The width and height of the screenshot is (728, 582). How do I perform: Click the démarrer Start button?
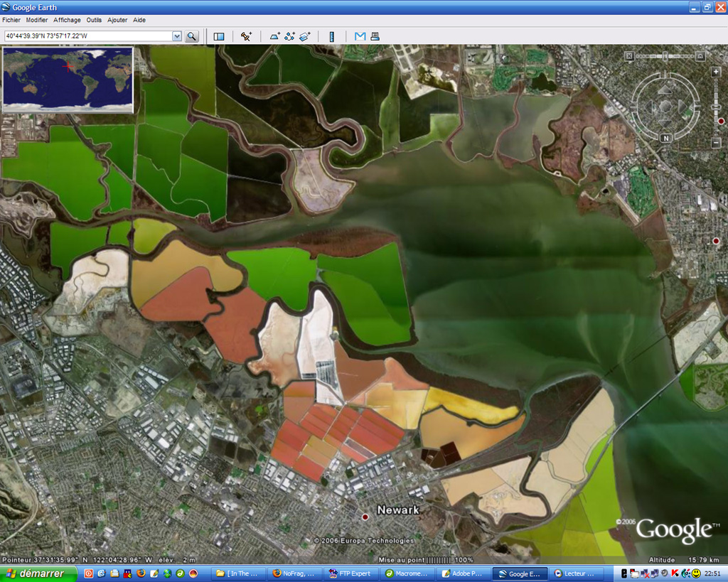pos(38,573)
